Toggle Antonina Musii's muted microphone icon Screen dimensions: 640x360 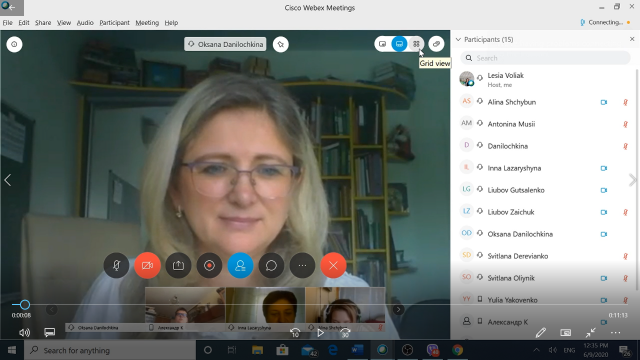tap(625, 124)
